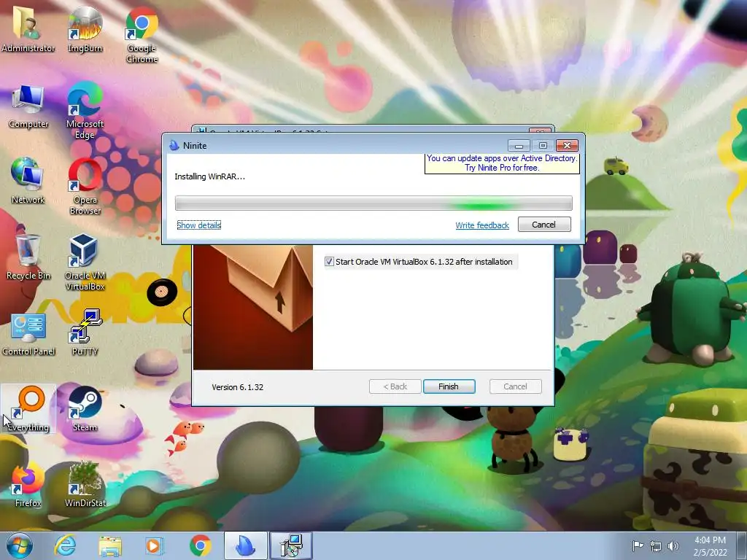Open the Windows Start menu
The height and width of the screenshot is (560, 747).
coord(20,545)
